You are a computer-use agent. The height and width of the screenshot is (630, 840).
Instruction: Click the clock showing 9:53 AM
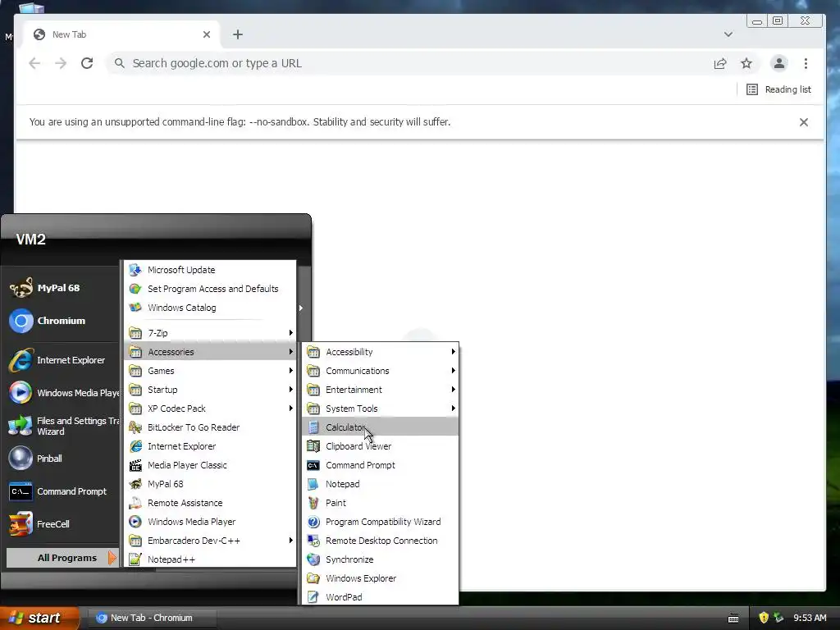pos(810,618)
